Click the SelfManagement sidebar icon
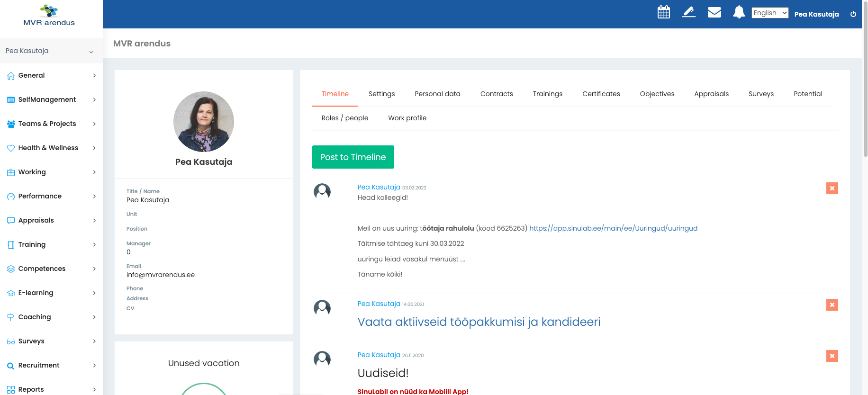Image resolution: width=868 pixels, height=395 pixels. [x=11, y=100]
